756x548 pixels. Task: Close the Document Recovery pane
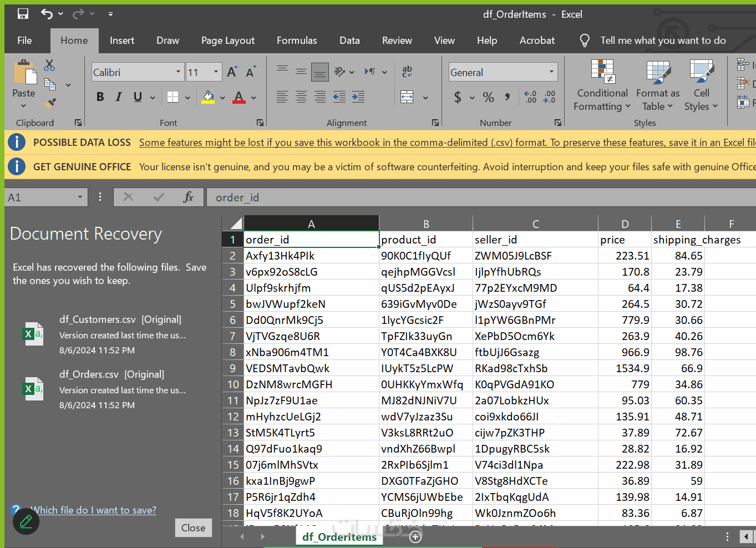(193, 527)
